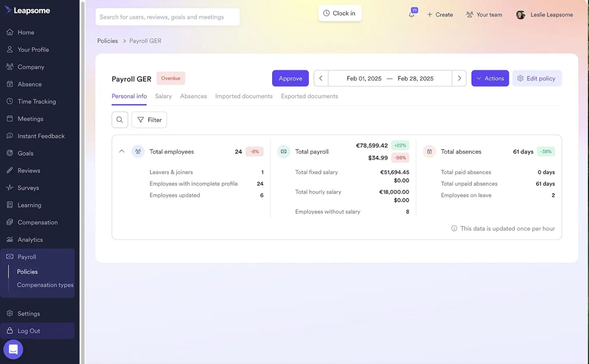Image resolution: width=589 pixels, height=364 pixels.
Task: Click the Edit policy button
Action: (x=537, y=78)
